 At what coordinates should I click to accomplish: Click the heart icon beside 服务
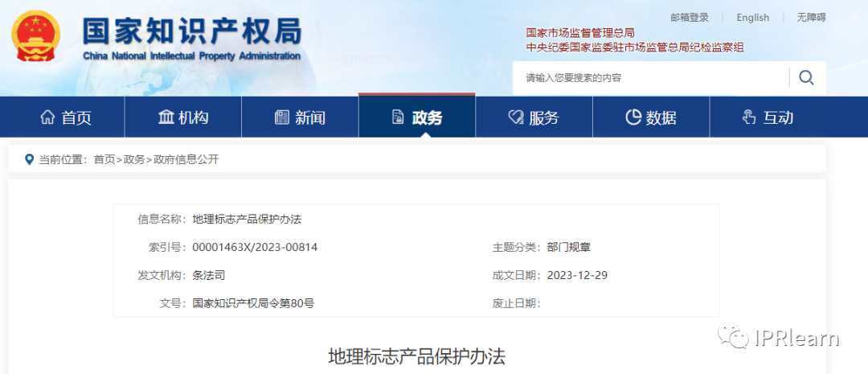tap(516, 117)
